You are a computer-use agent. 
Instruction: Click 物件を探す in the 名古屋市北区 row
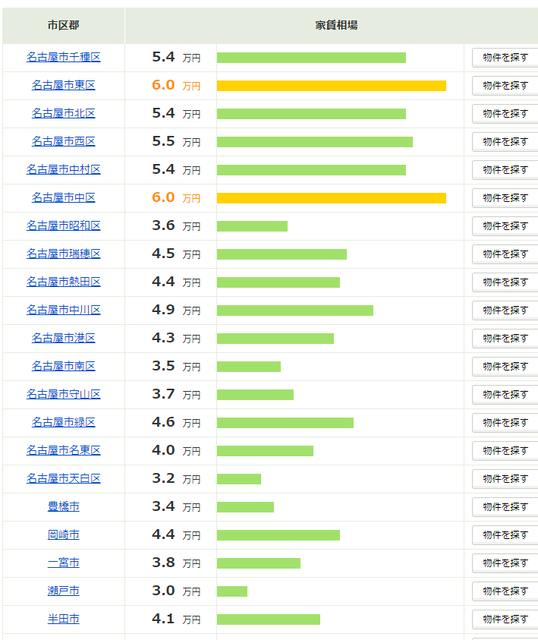click(505, 114)
